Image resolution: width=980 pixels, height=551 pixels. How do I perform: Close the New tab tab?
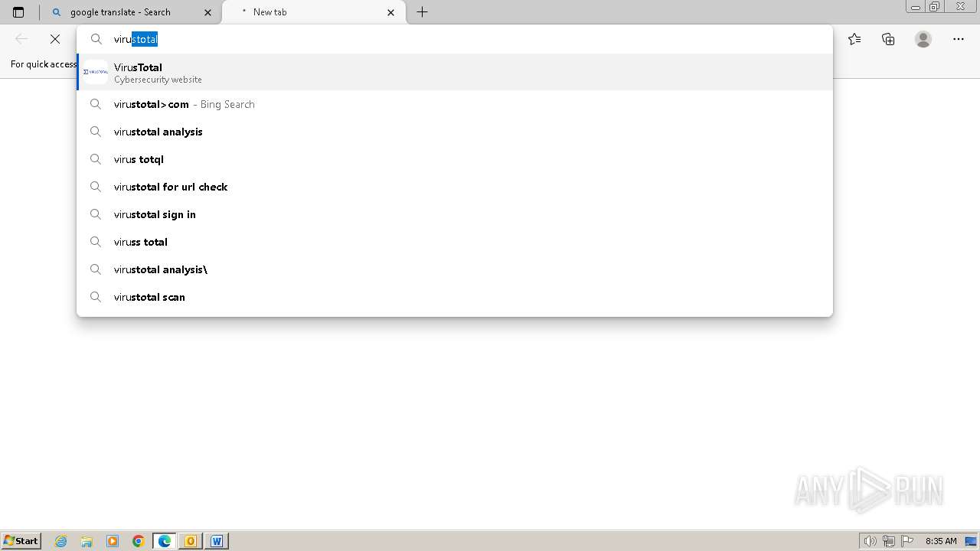tap(391, 12)
